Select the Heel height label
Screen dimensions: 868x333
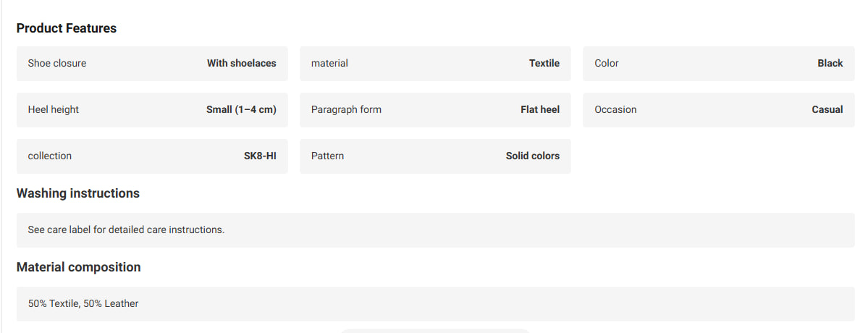(53, 109)
